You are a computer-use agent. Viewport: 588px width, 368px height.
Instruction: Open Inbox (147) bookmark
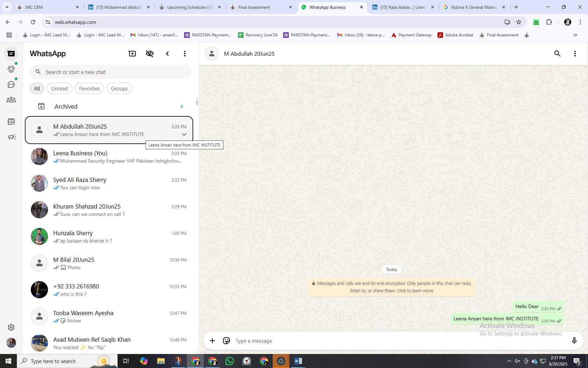click(154, 35)
